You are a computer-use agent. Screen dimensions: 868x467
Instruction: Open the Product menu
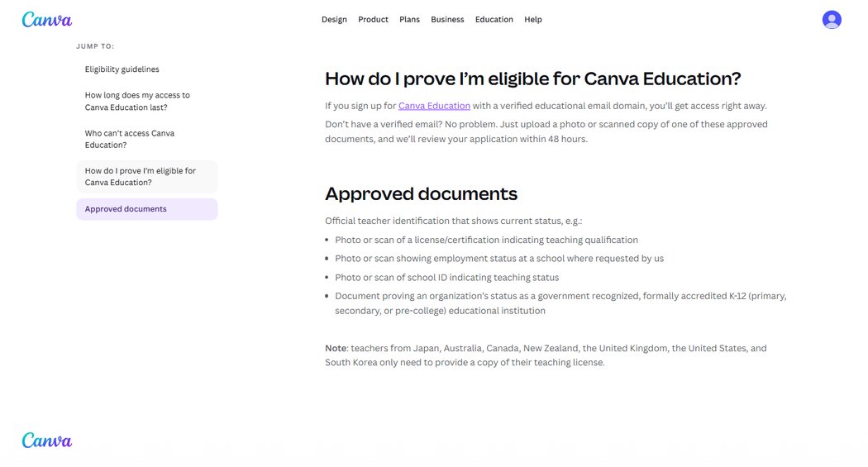(373, 19)
